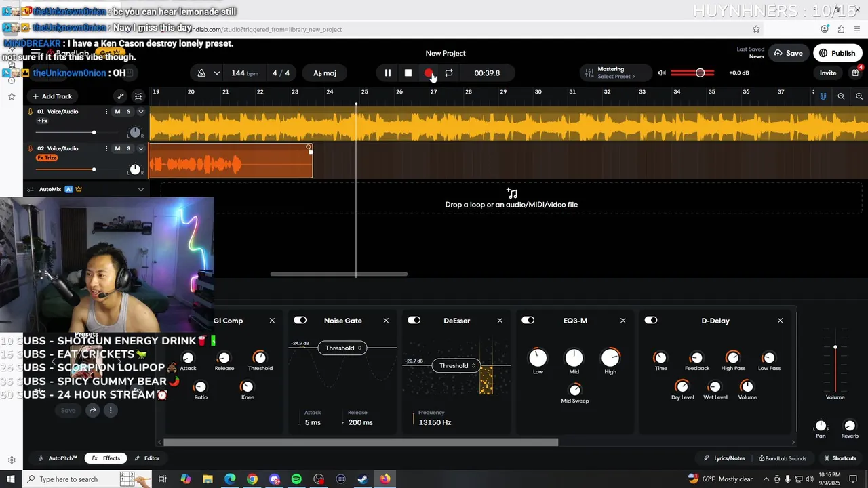Click the microphone icon of track 02
The height and width of the screenshot is (488, 868).
[31, 148]
